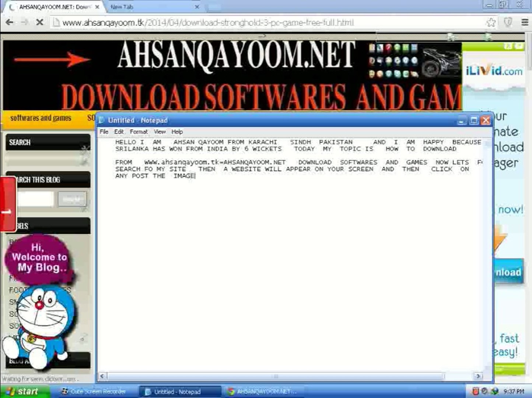Image resolution: width=532 pixels, height=398 pixels.
Task: Click the blog search input field
Action: click(x=35, y=199)
